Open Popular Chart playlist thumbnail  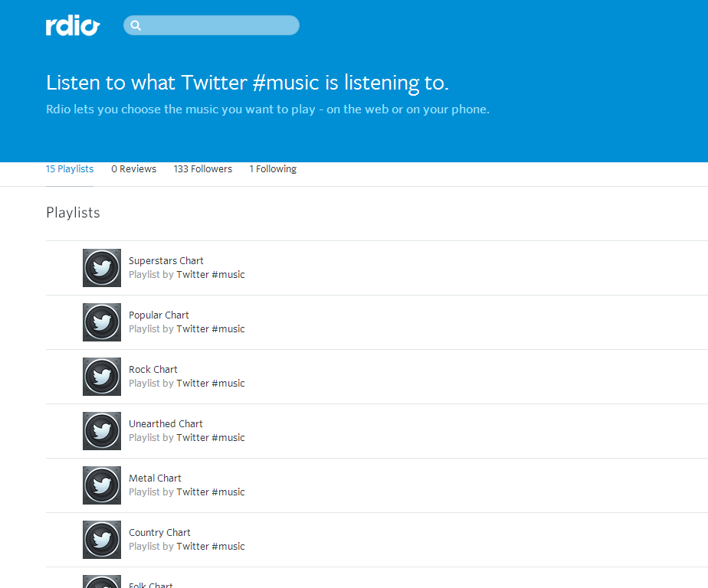102,322
